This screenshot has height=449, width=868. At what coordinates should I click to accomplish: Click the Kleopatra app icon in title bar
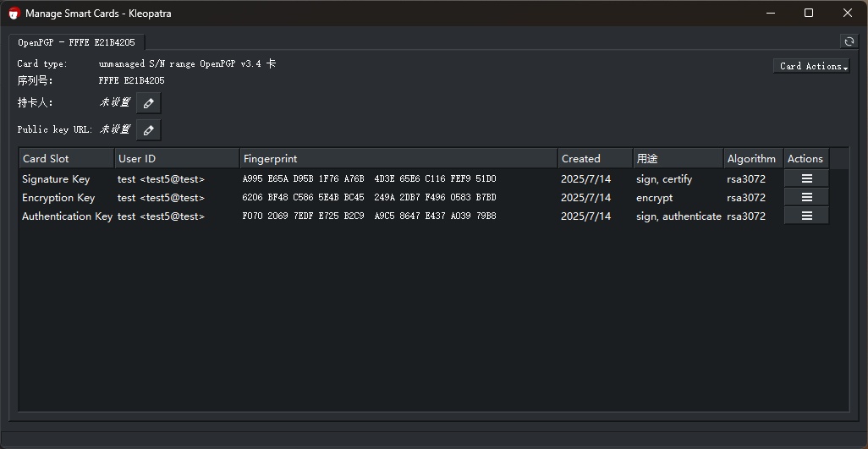(14, 14)
